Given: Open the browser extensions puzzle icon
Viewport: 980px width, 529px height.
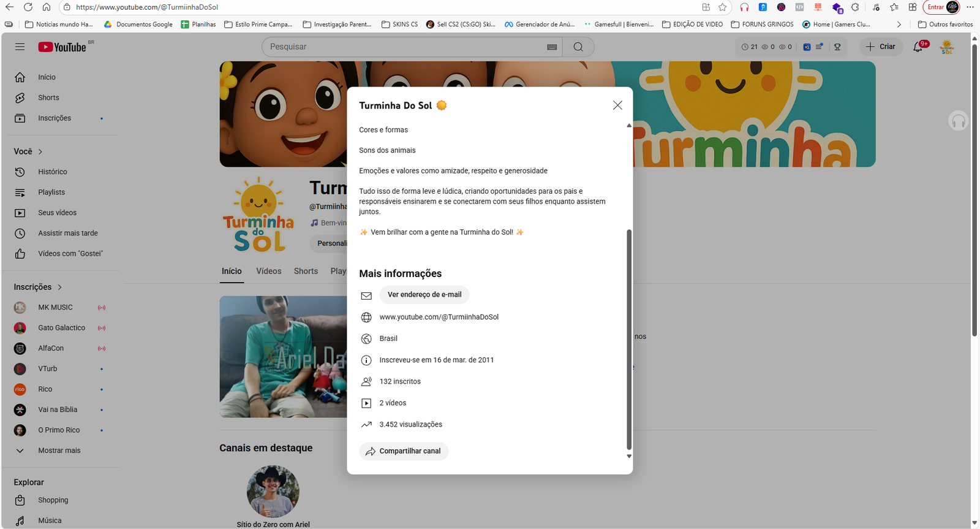Looking at the screenshot, I should coord(855,7).
